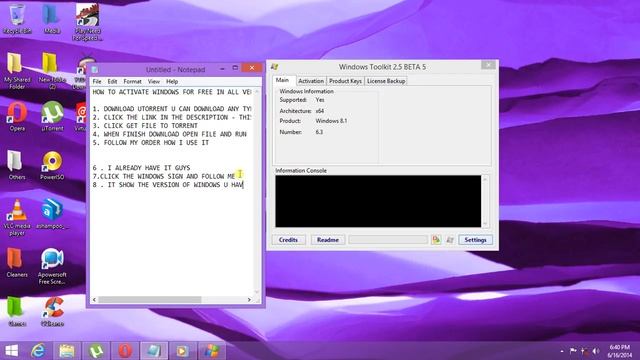This screenshot has height=360, width=640.
Task: Switch to Opera in the taskbar
Action: 125,351
